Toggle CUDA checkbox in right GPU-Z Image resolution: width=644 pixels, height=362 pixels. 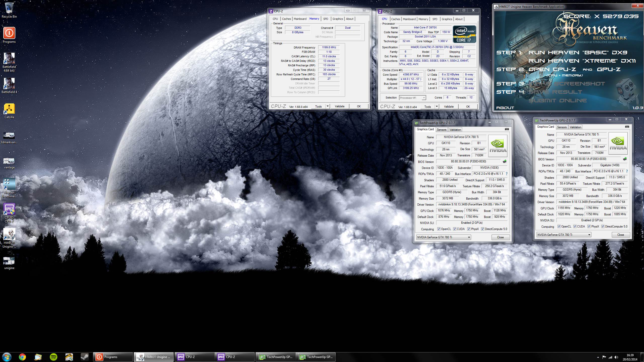[575, 227]
